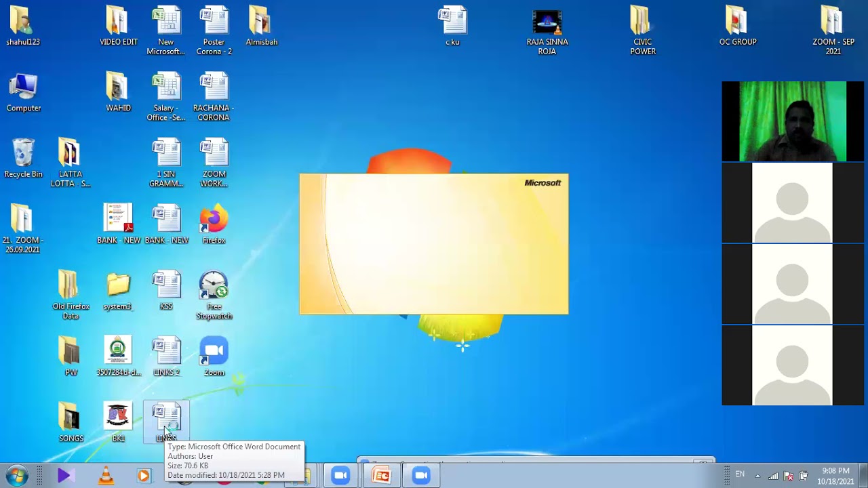Screen dimensions: 868x488
Task: Open the Windows Media Player taskbar icon
Action: point(143,476)
